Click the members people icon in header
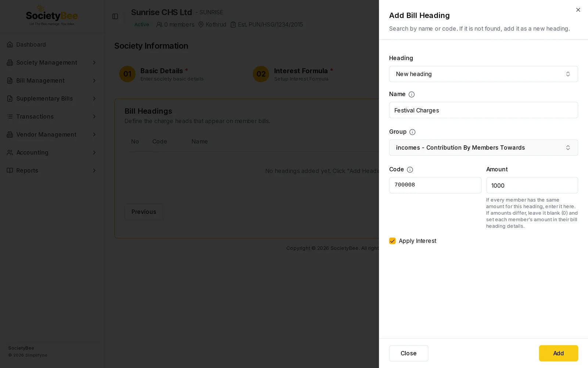Image resolution: width=588 pixels, height=368 pixels. 159,25
